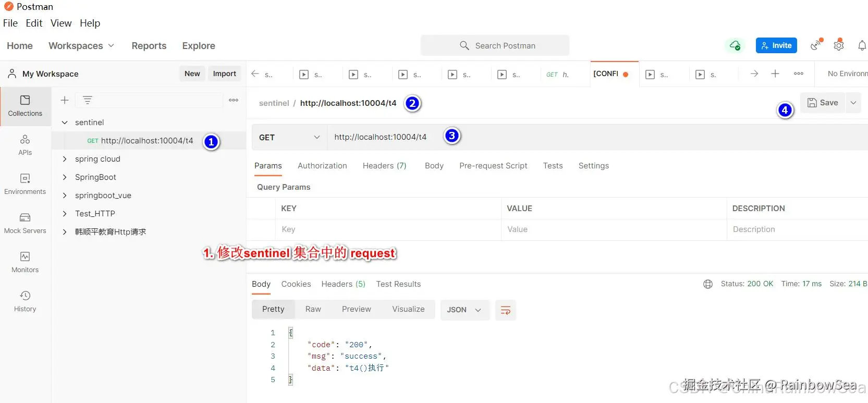The height and width of the screenshot is (403, 868).
Task: Click the Import button
Action: (224, 74)
